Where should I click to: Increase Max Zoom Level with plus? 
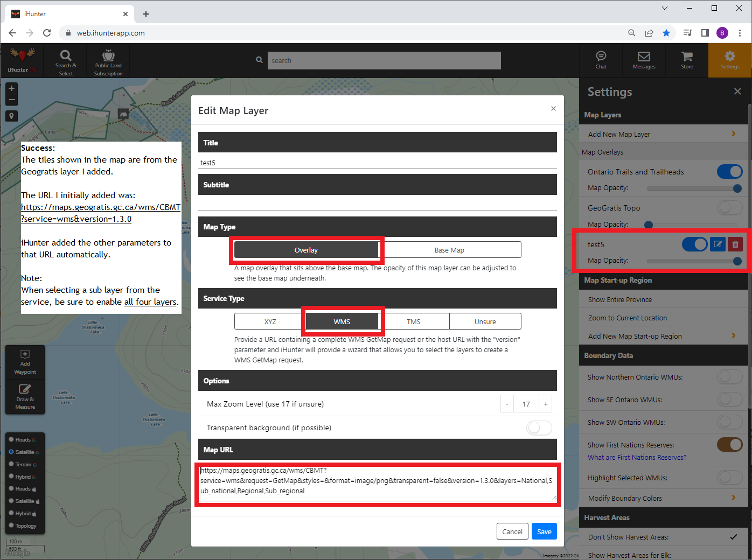(x=546, y=404)
